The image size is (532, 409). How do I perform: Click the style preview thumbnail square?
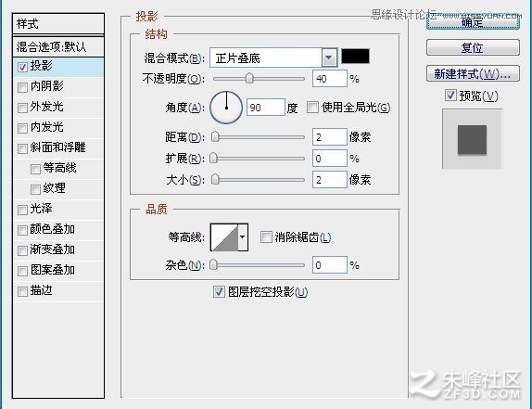point(472,139)
